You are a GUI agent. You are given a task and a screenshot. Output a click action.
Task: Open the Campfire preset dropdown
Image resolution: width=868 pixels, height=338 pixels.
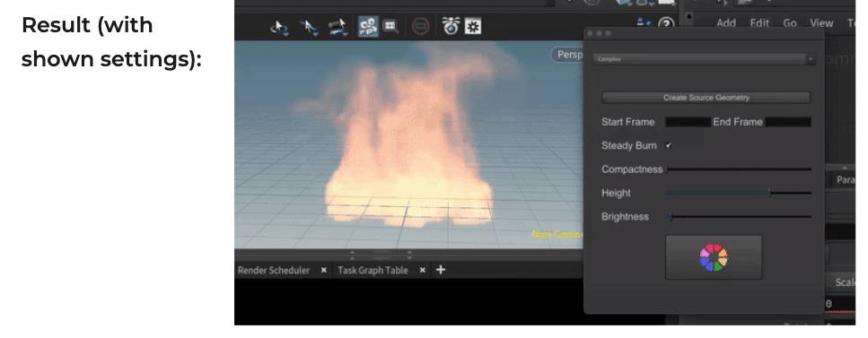click(704, 59)
